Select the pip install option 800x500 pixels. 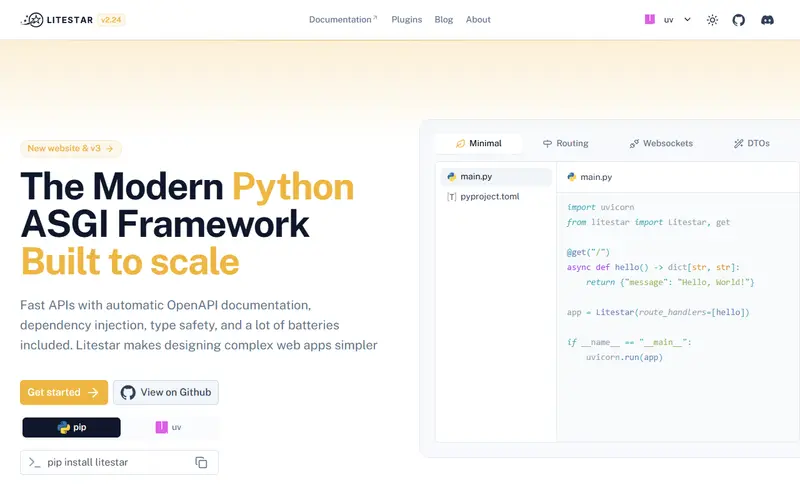71,428
